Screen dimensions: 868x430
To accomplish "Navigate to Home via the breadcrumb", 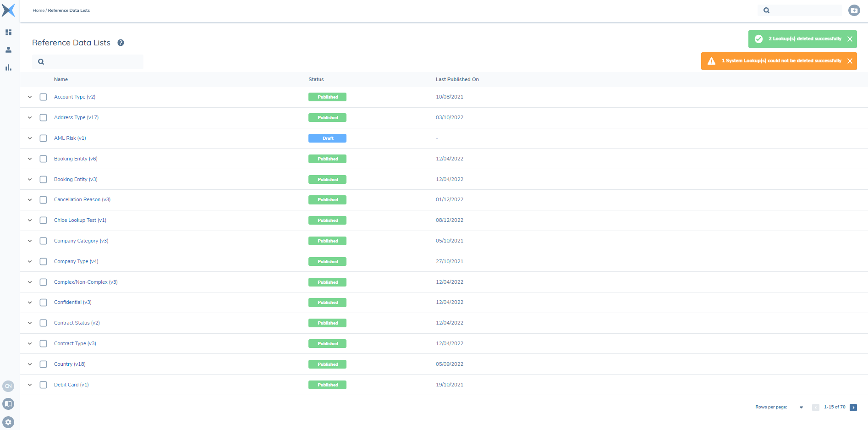I will tap(38, 10).
